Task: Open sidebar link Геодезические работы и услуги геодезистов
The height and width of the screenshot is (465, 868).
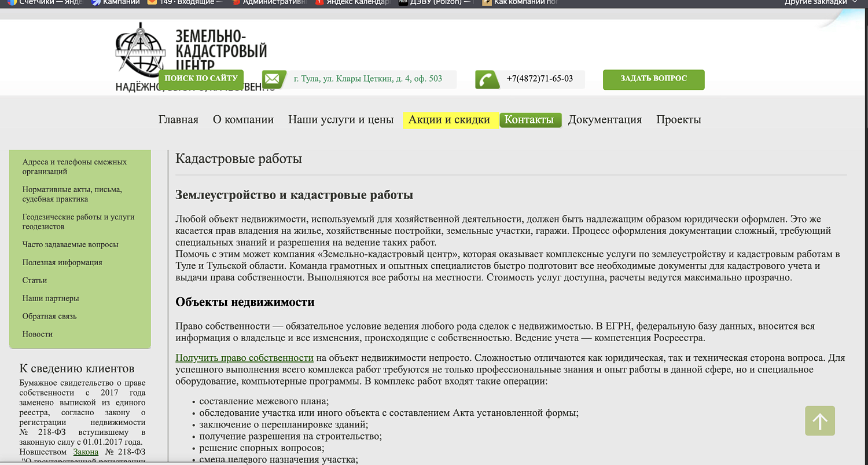Action: tap(79, 222)
